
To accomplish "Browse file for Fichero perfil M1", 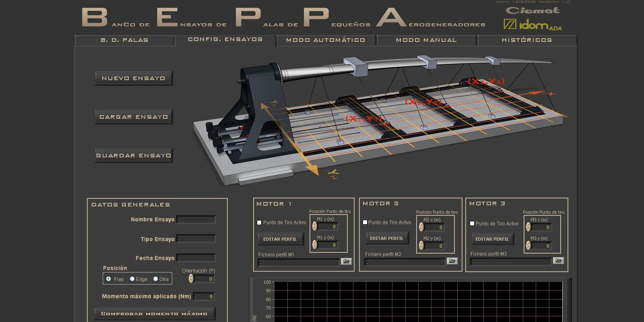I will coord(346,262).
